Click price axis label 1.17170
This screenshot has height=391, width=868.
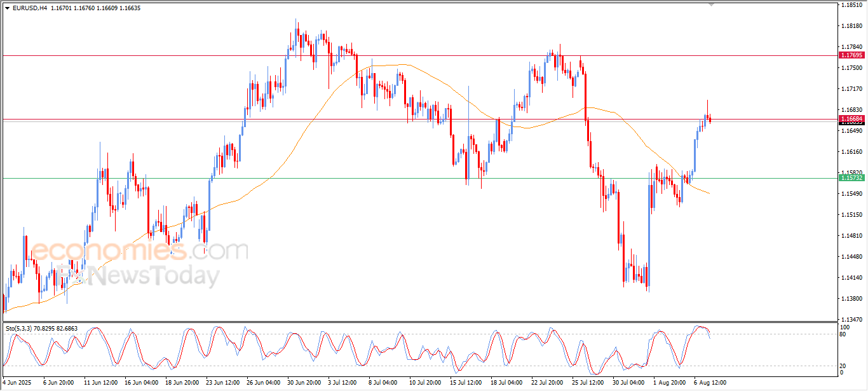point(851,89)
